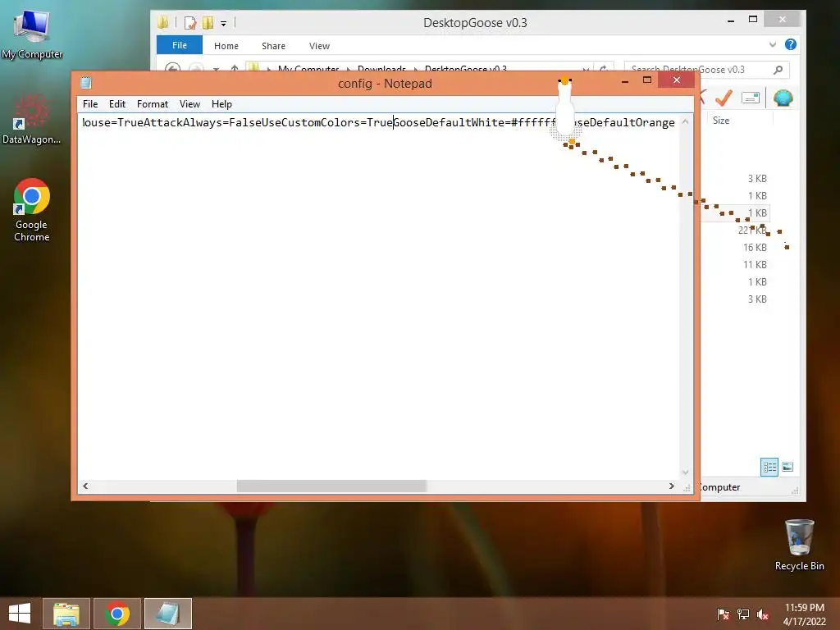Select the Google Chrome desktop shortcut
This screenshot has width=840, height=630.
click(x=32, y=210)
